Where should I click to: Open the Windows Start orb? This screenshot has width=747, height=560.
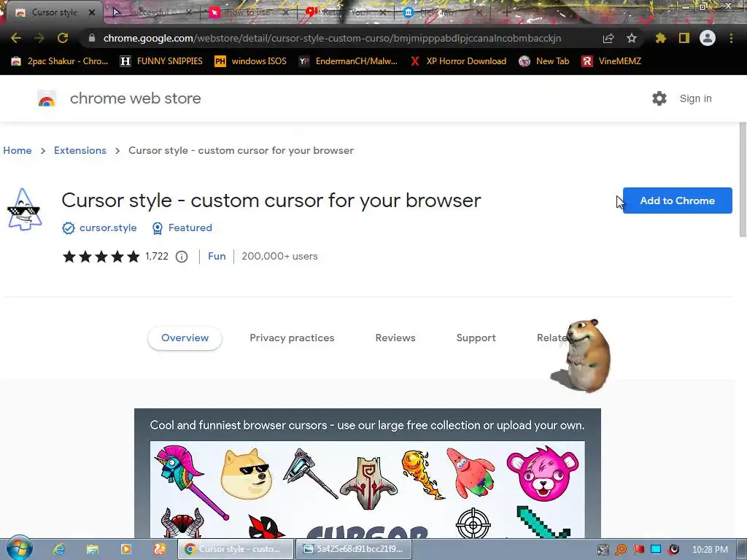click(x=19, y=548)
